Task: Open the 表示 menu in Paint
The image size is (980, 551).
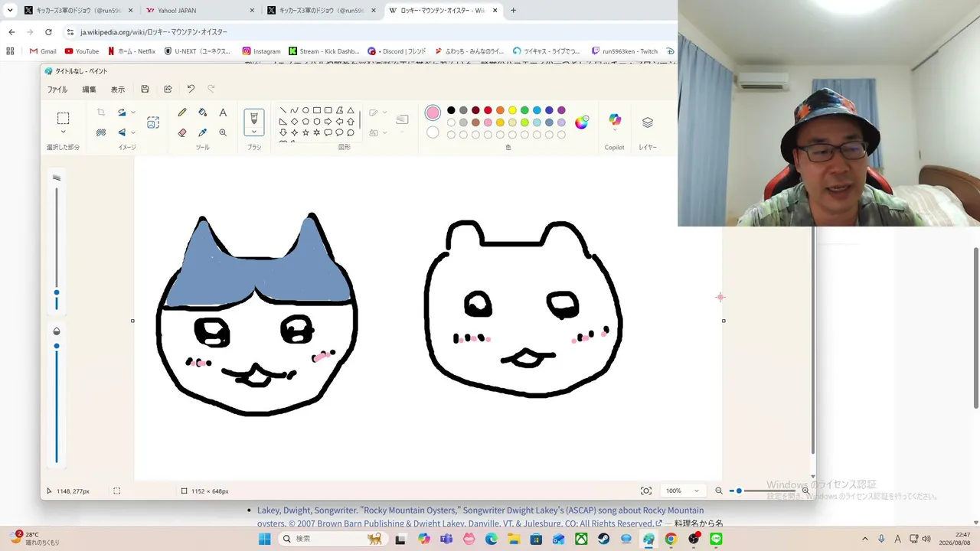Action: 118,90
